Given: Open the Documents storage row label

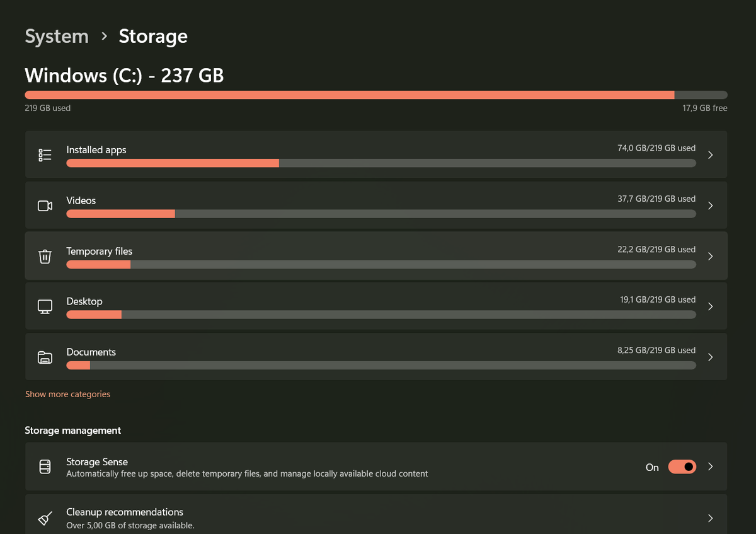Looking at the screenshot, I should [91, 352].
